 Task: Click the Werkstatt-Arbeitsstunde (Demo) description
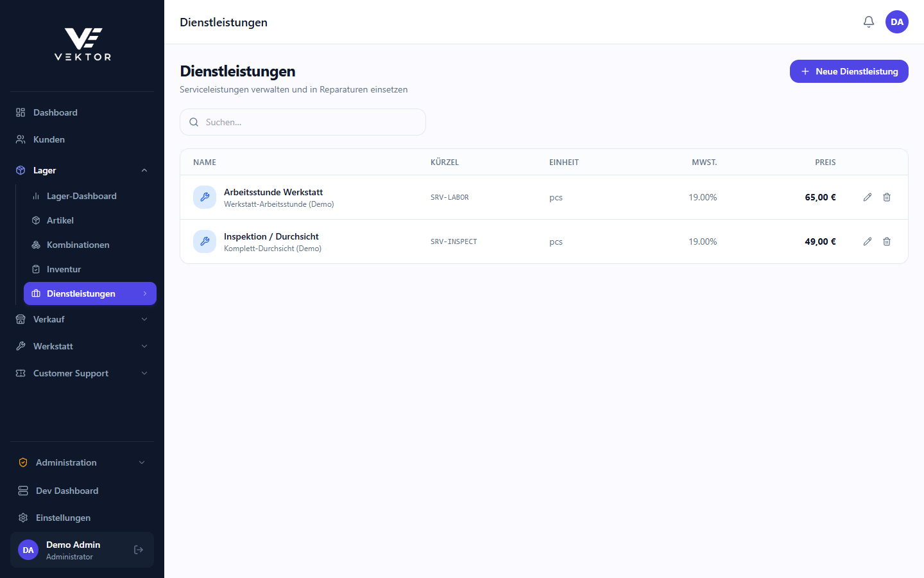(x=279, y=204)
